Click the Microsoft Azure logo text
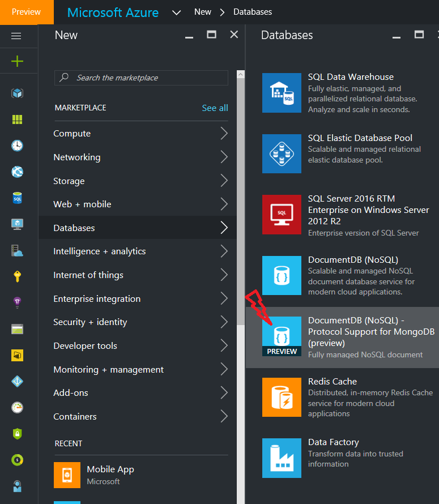 click(x=113, y=12)
